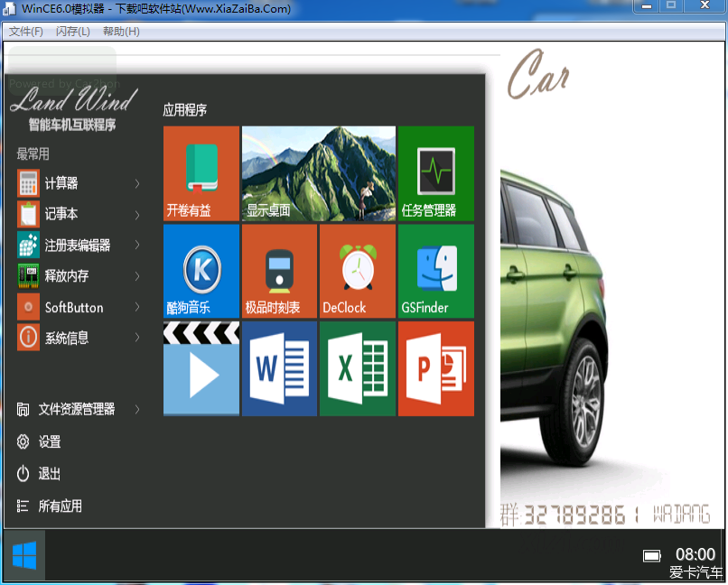This screenshot has width=728, height=585.
Task: Click the battery icon in the taskbar
Action: point(652,555)
